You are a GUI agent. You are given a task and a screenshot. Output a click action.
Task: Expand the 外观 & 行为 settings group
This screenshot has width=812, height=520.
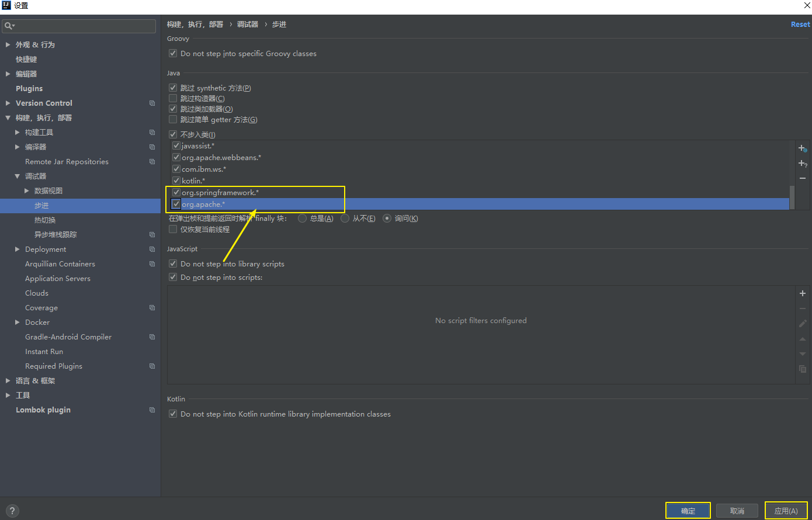pyautogui.click(x=8, y=45)
